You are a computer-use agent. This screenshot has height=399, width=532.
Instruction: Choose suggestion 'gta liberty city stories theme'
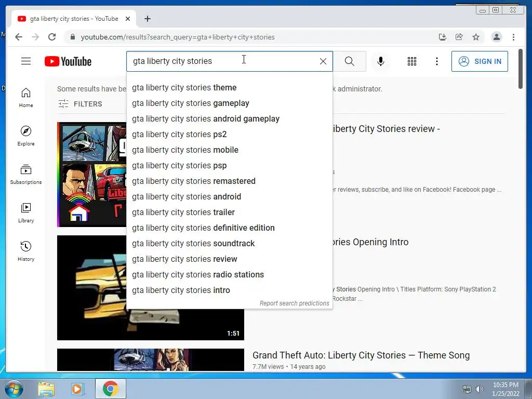pyautogui.click(x=229, y=87)
